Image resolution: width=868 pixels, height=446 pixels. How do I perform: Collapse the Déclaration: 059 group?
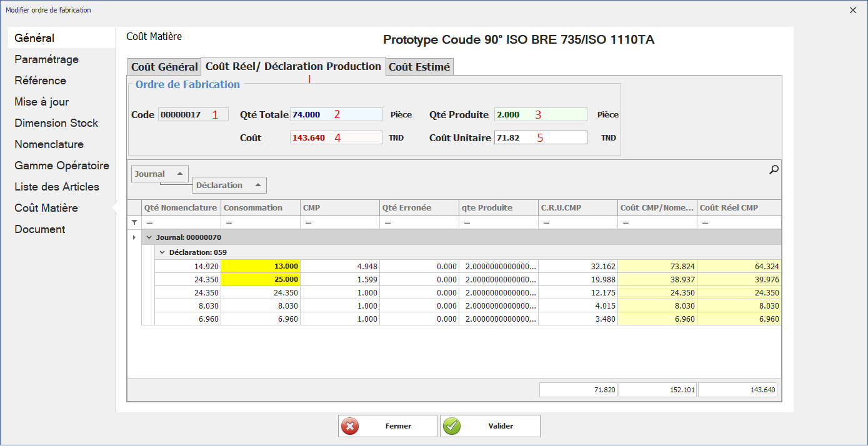[162, 252]
